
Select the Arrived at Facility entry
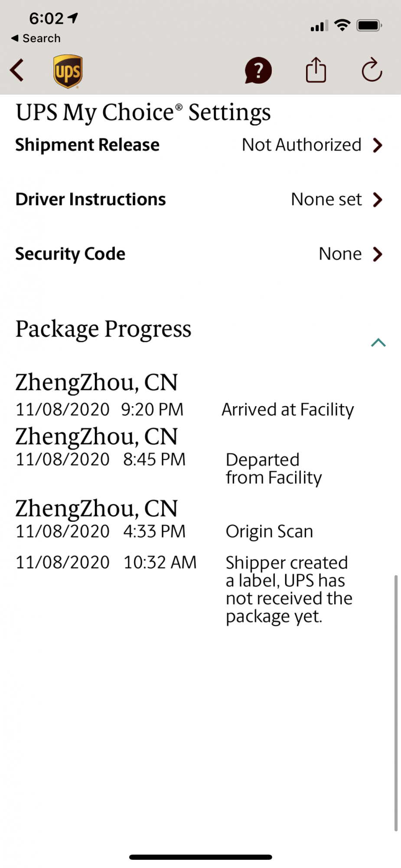[287, 410]
